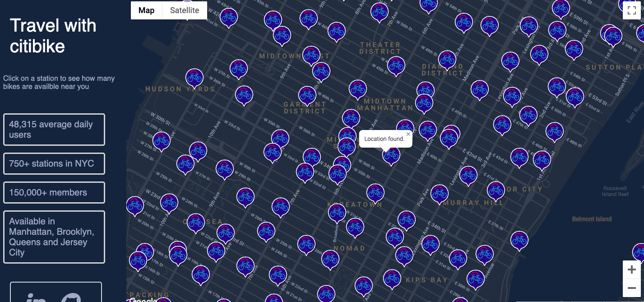Select bike marker left of Murray Hill label

tap(439, 194)
